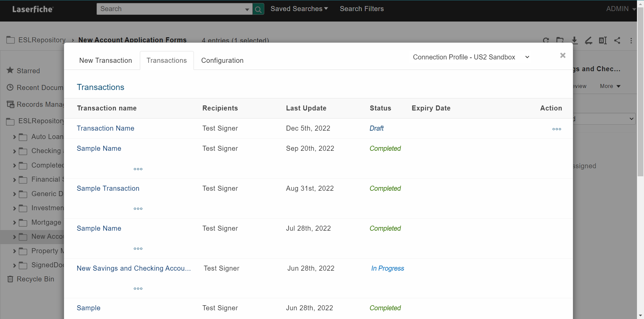Expand the New Account folder in the tree

click(x=14, y=237)
